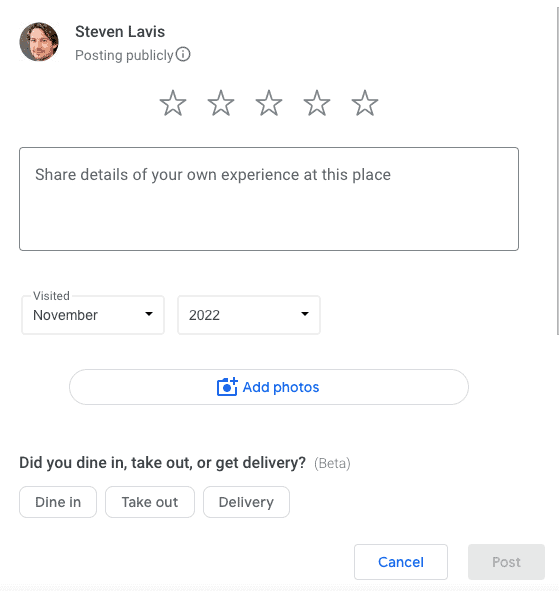Toggle the Dine in option

[x=58, y=502]
